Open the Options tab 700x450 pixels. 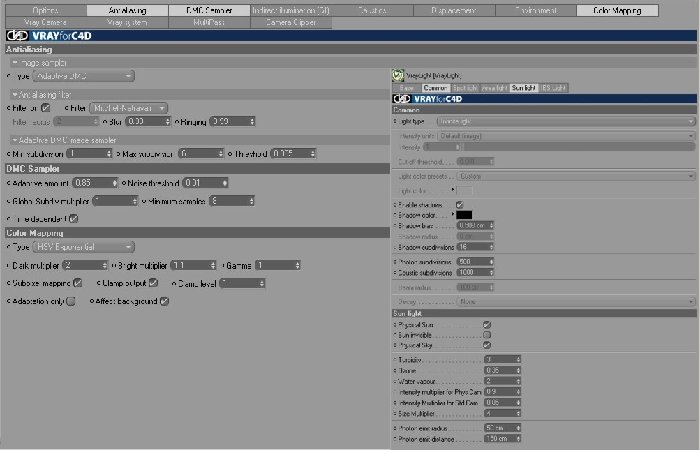click(46, 10)
